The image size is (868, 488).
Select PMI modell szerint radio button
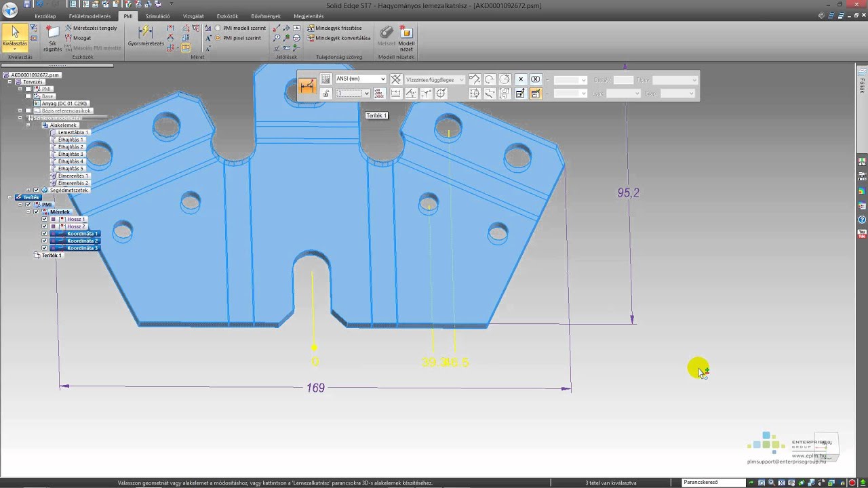pos(218,28)
